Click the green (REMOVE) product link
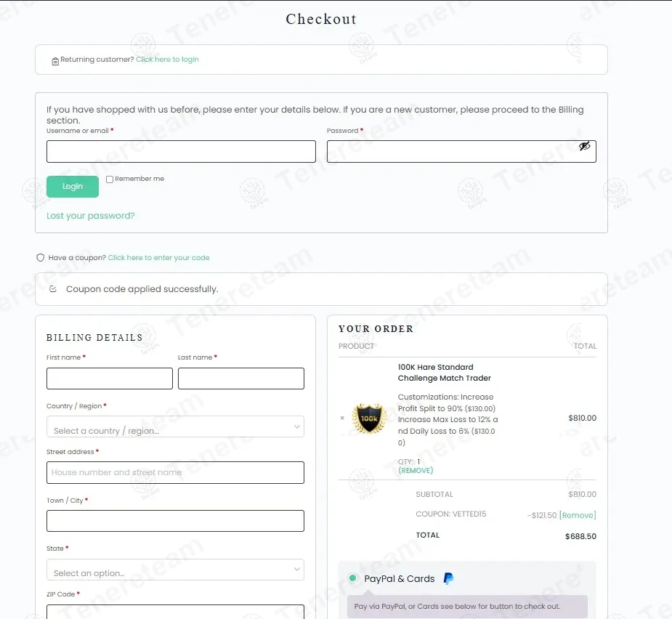672x619 pixels. coord(416,471)
